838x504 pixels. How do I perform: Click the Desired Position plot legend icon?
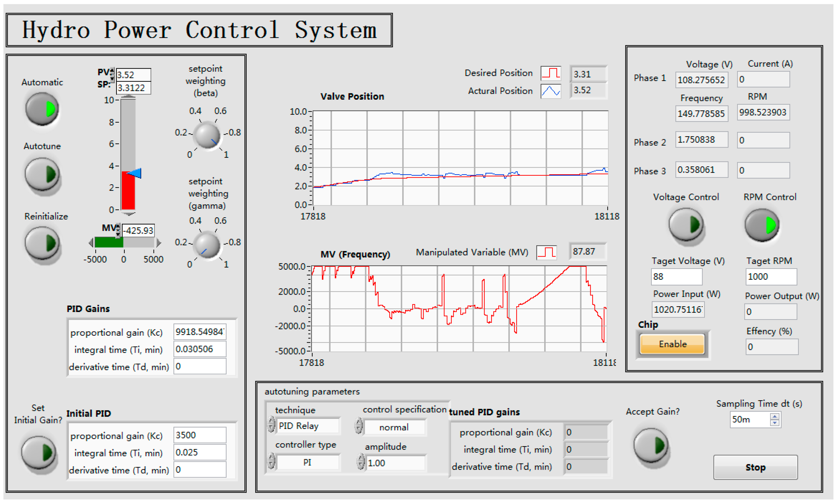click(551, 73)
